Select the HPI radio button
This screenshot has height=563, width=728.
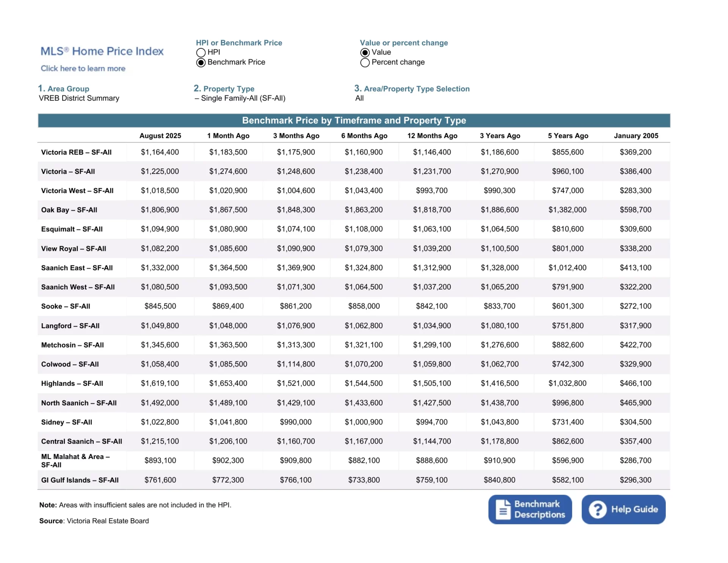(201, 52)
